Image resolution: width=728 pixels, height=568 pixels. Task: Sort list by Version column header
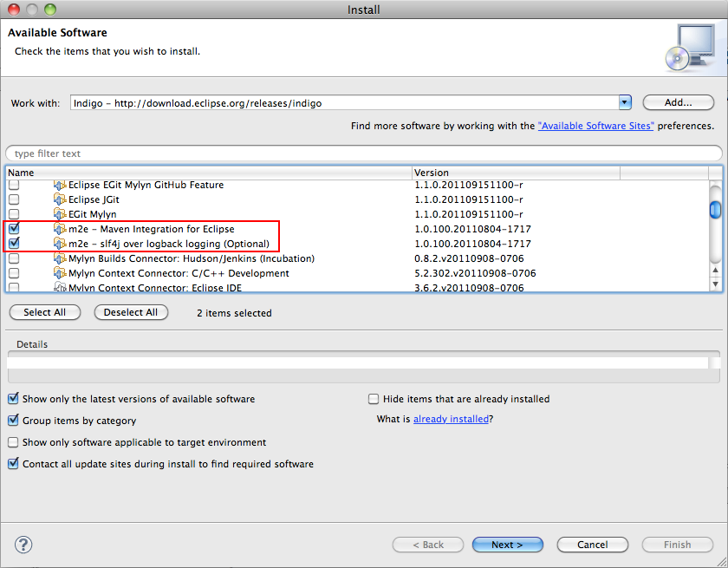click(517, 173)
